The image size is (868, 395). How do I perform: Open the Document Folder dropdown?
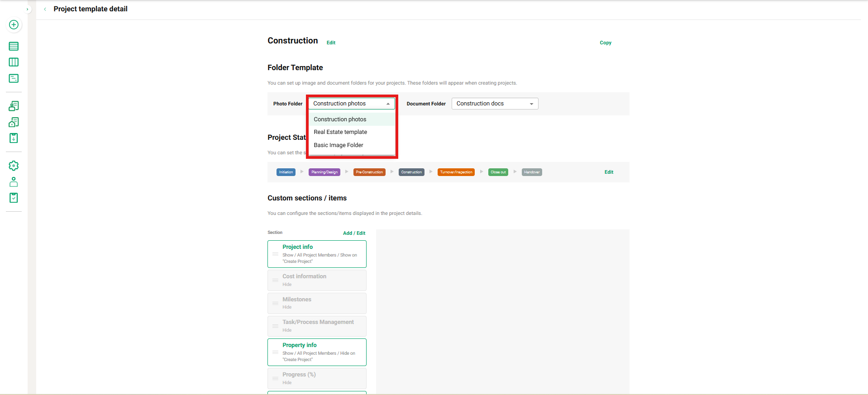coord(495,104)
